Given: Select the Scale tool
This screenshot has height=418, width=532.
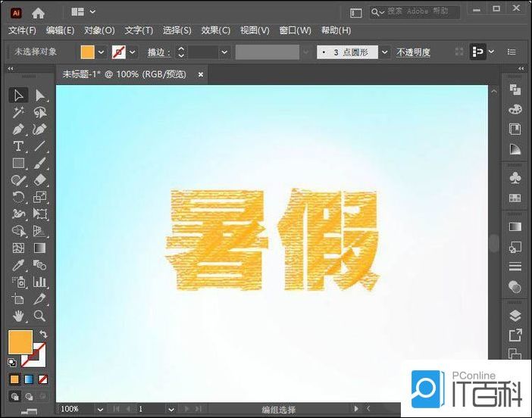Looking at the screenshot, I should click(x=40, y=197).
